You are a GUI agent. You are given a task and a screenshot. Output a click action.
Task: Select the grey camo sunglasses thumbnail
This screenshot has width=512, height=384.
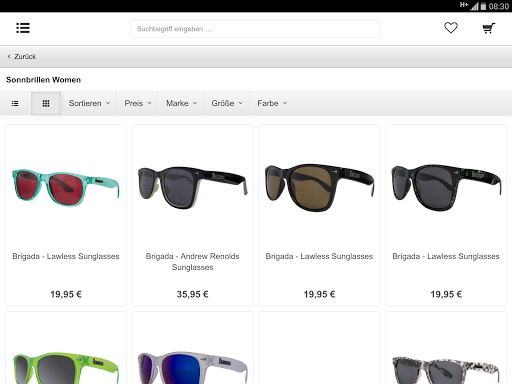446,368
